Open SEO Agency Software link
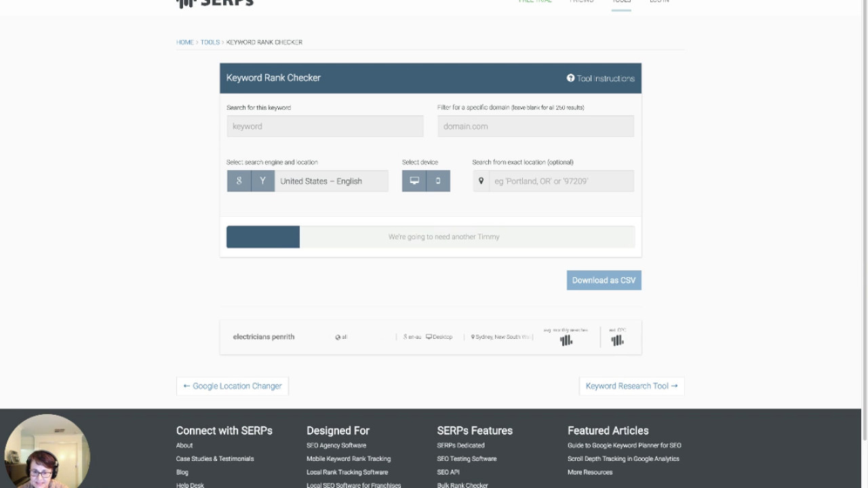This screenshot has width=868, height=488. [x=336, y=445]
